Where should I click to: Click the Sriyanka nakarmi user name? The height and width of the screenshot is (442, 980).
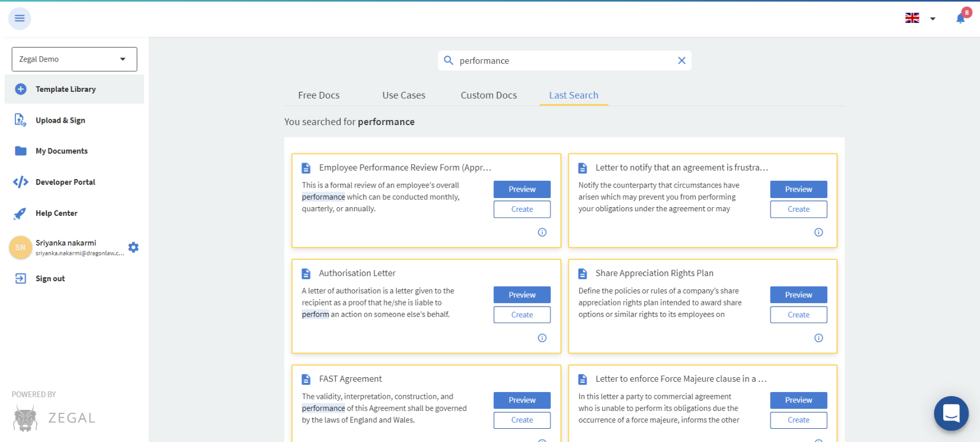[x=66, y=243]
